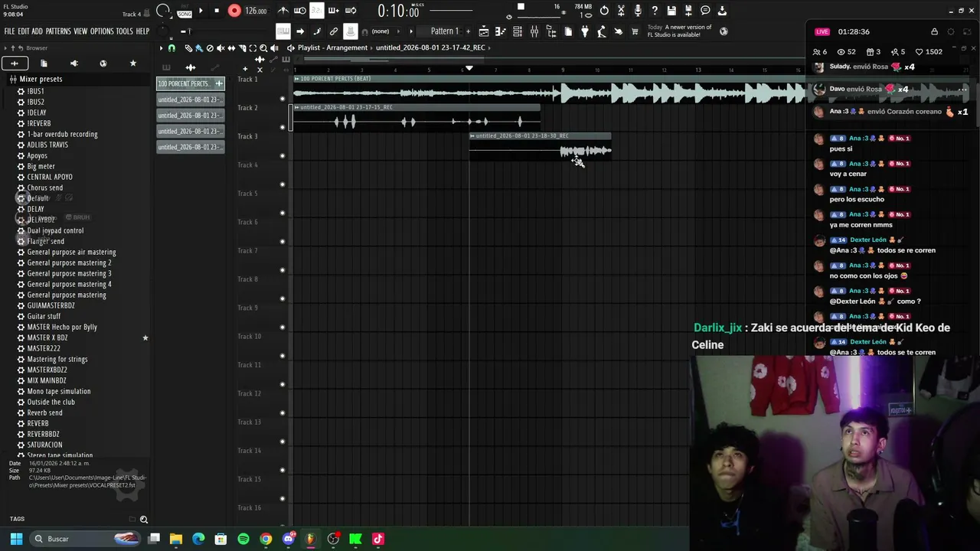Open the TOOLS menu
The height and width of the screenshot is (551, 980).
[125, 31]
